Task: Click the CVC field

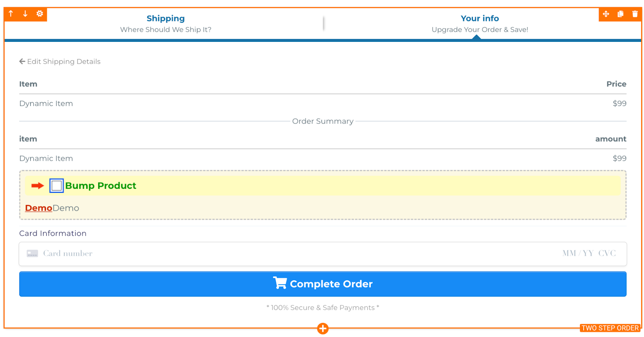Action: click(607, 254)
